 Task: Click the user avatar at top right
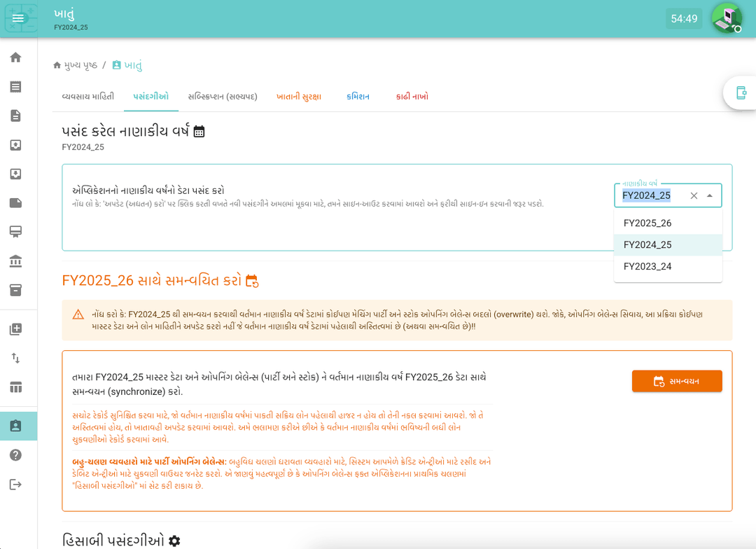click(x=727, y=18)
